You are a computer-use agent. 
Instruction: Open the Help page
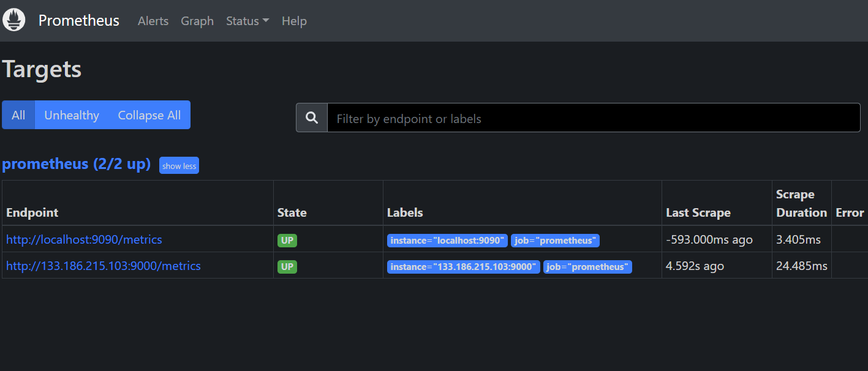tap(294, 21)
